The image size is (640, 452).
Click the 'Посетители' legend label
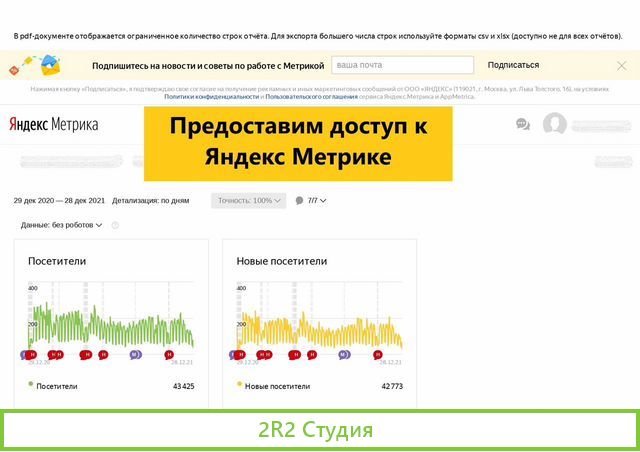pyautogui.click(x=57, y=386)
